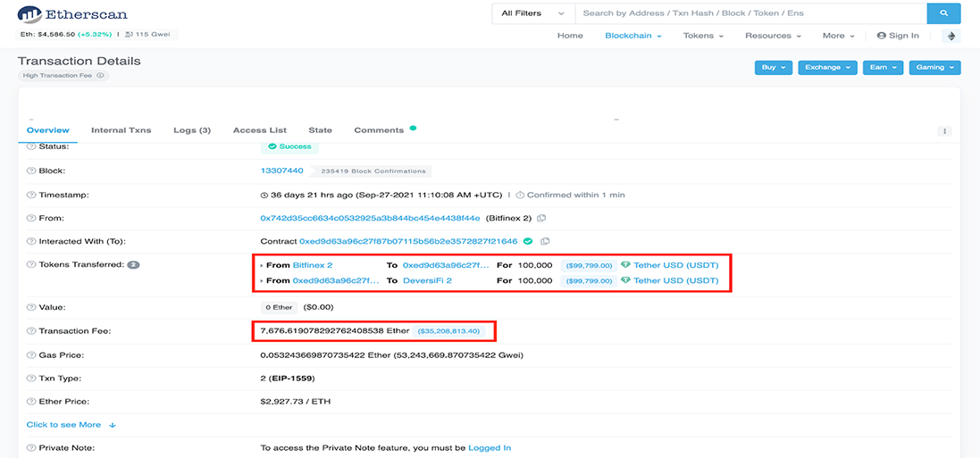Click the help icon beside Gas Price

[x=30, y=355]
